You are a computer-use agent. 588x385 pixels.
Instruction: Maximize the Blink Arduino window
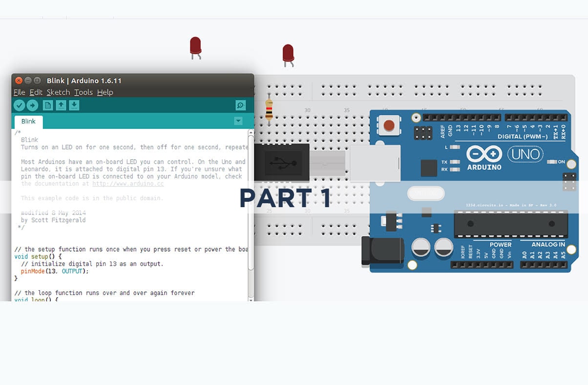point(37,81)
